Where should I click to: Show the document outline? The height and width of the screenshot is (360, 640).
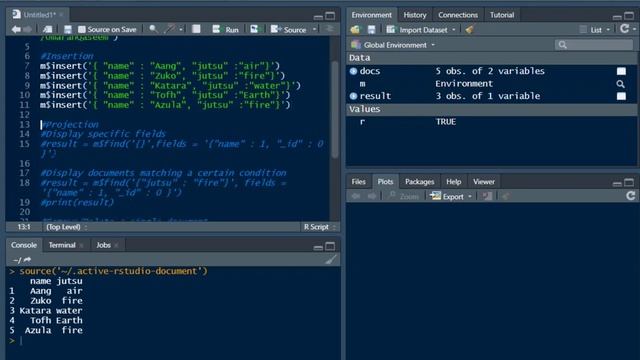[329, 29]
